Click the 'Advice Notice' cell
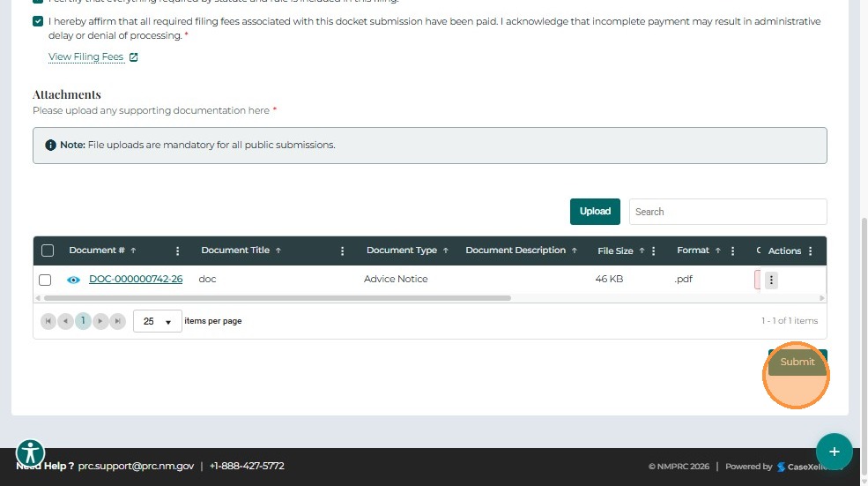Screen dimensions: 868x486 (396, 280)
